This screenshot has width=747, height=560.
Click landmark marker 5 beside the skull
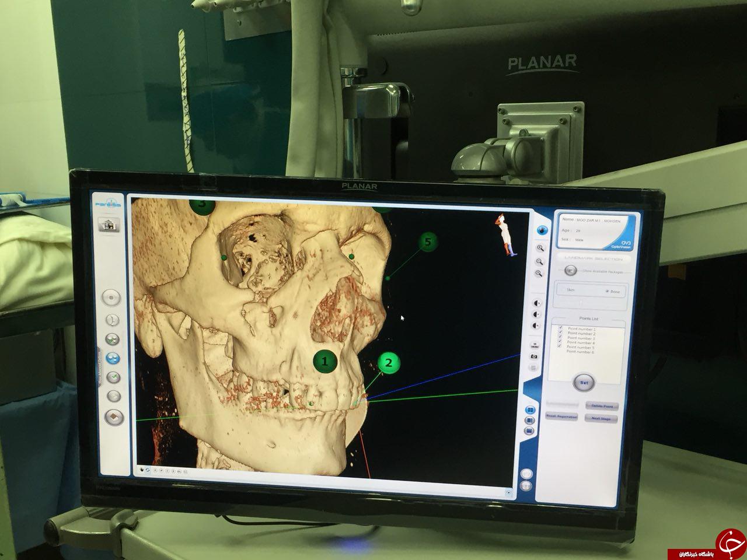point(428,242)
